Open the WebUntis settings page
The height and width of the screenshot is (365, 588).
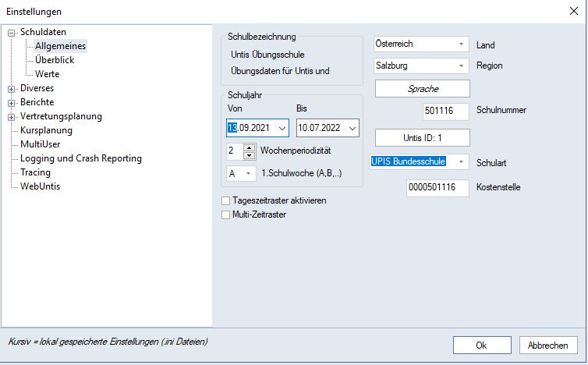[40, 186]
